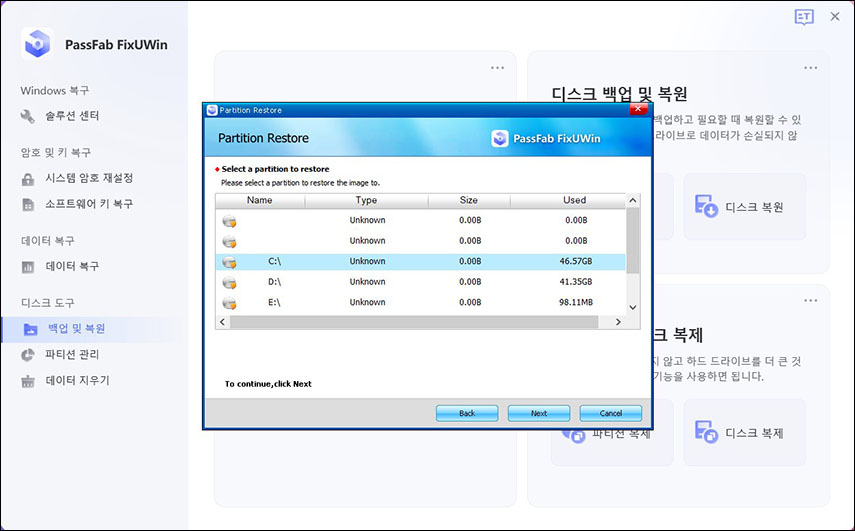Image resolution: width=855 pixels, height=531 pixels.
Task: Select 시스템 암호 재설정 lock icon
Action: 28,178
